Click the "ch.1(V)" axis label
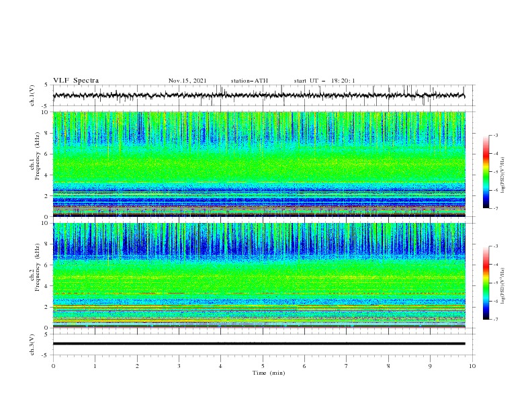532x411 pixels. 32,95
